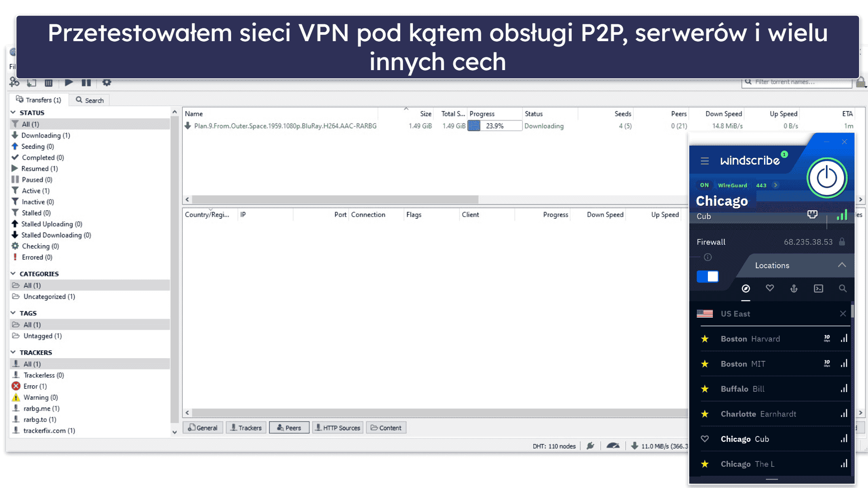Open the Peers details tab
Image resolution: width=868 pixels, height=488 pixels.
[289, 428]
